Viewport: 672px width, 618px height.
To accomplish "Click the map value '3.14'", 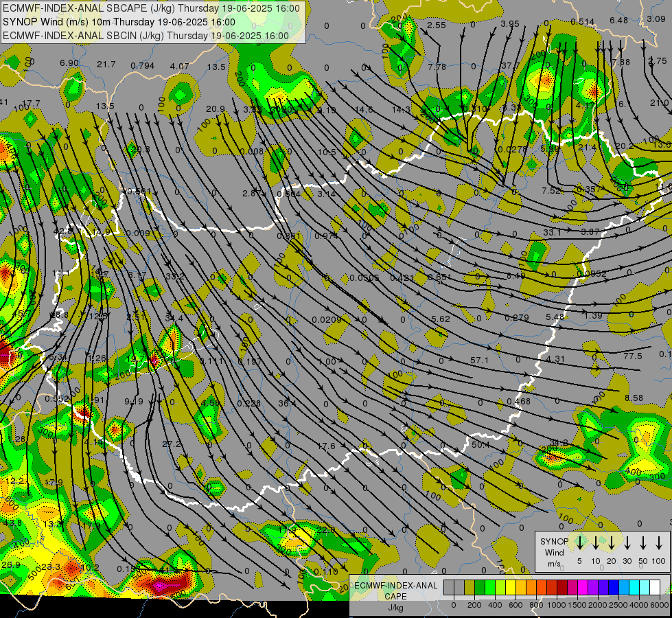I will [326, 194].
